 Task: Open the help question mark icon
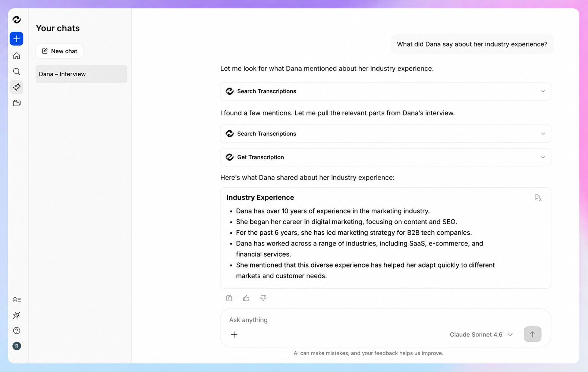point(16,331)
